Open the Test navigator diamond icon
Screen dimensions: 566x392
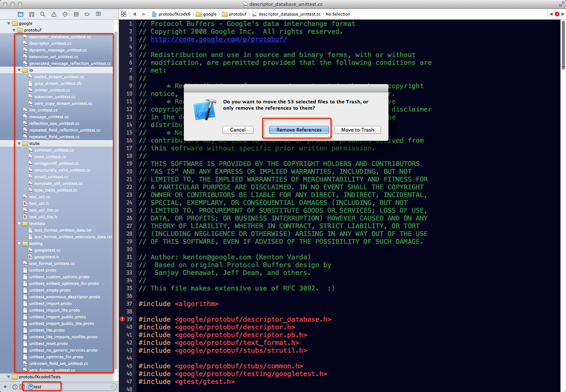pos(65,14)
